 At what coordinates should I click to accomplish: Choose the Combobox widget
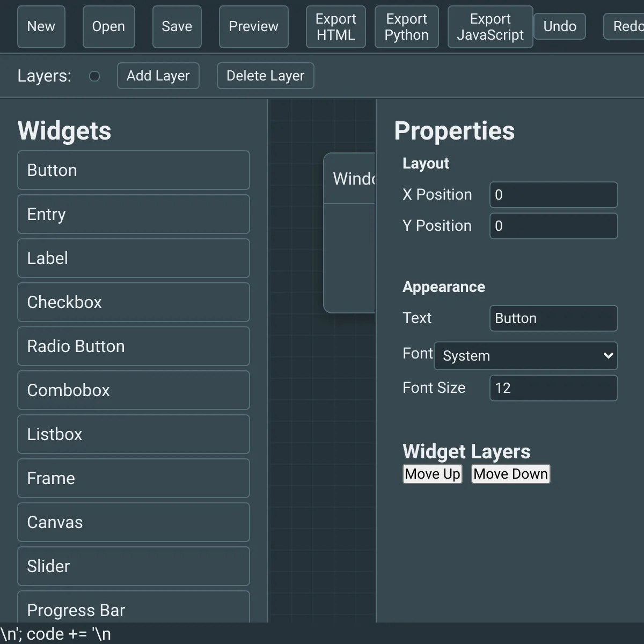point(133,390)
